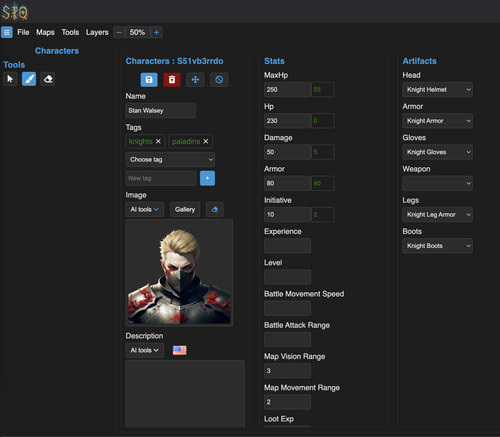The height and width of the screenshot is (437, 500).
Task: Select the pointer cursor tool
Action: pyautogui.click(x=10, y=79)
